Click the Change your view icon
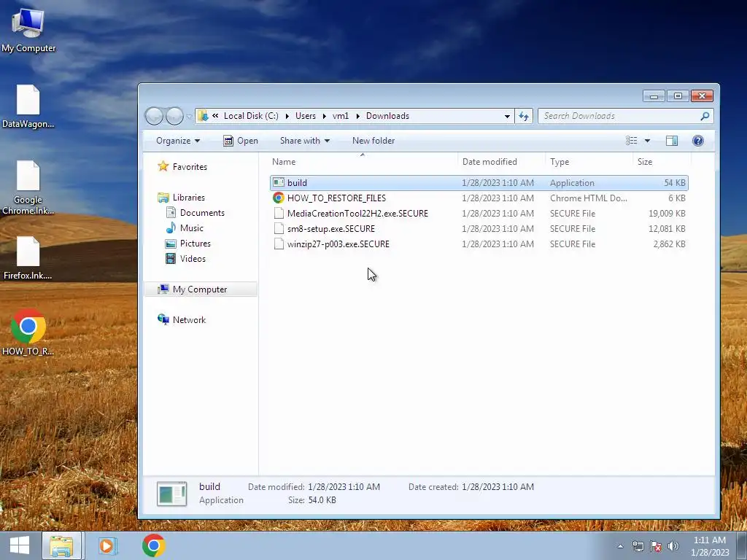Screen dimensions: 747x560 [x=632, y=141]
